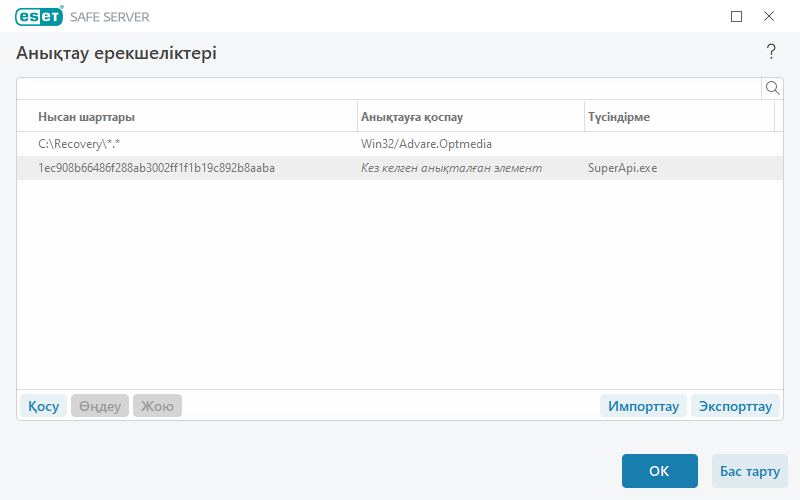The image size is (800, 500).
Task: Click the Қосу button
Action: click(x=43, y=406)
